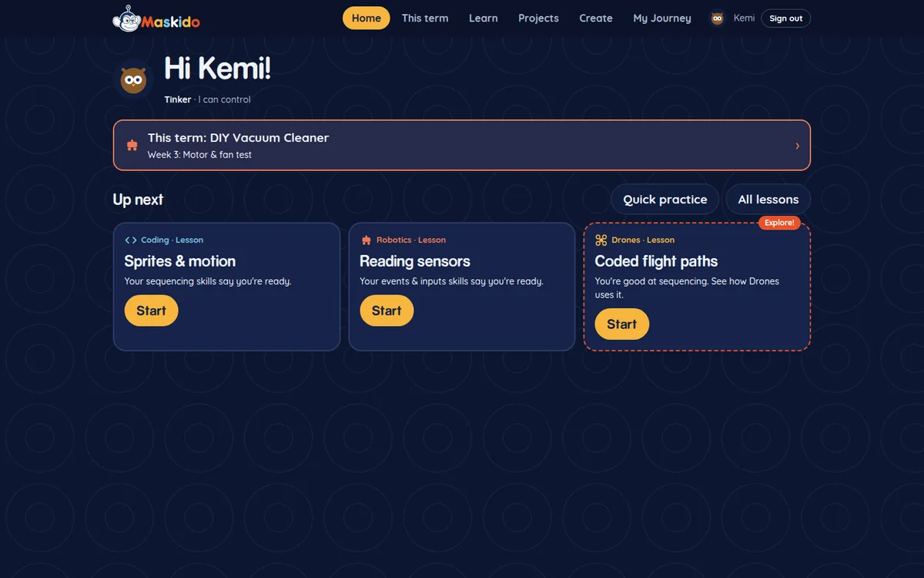Click the Week 3: Motor & fan test text
Screen dimensions: 924x578
tap(199, 155)
